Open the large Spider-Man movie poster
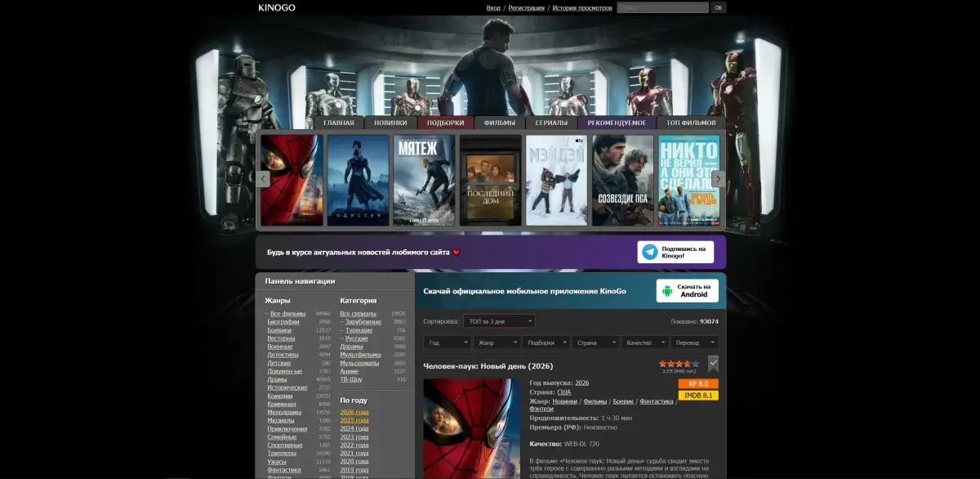 tap(472, 428)
